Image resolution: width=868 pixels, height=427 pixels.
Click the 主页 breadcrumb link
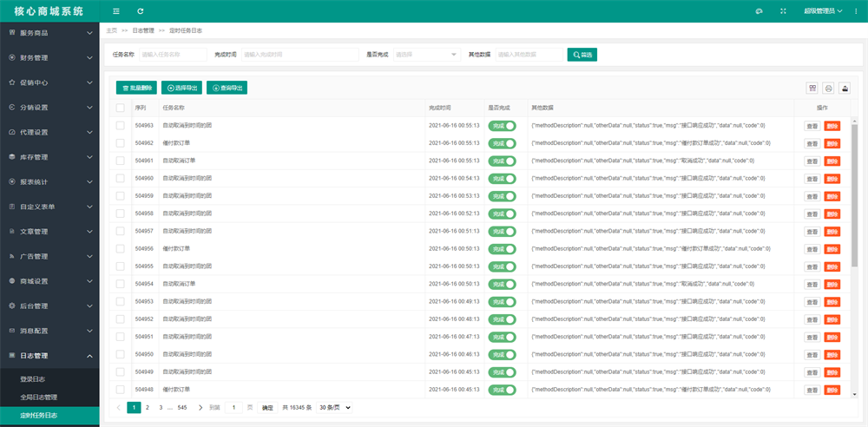pos(112,30)
